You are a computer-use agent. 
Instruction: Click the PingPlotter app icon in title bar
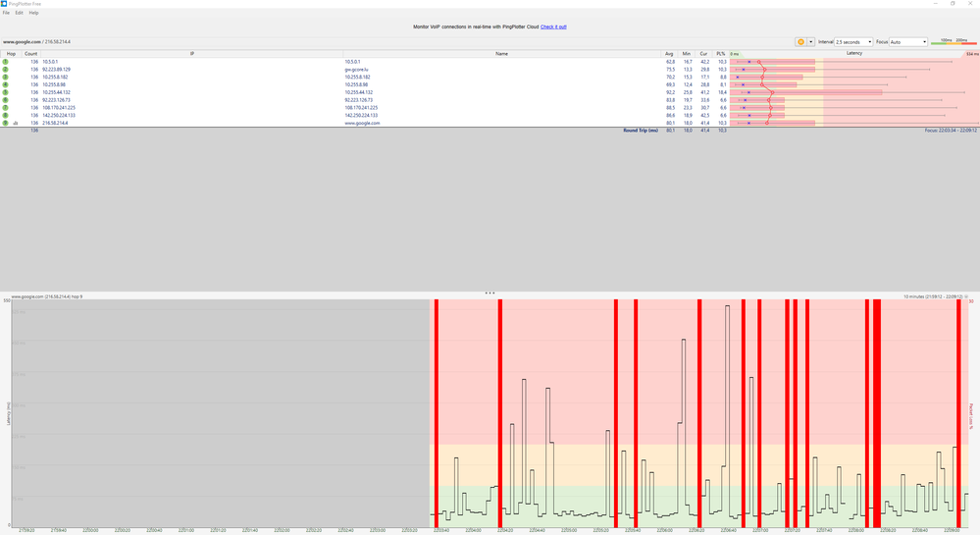pos(4,4)
